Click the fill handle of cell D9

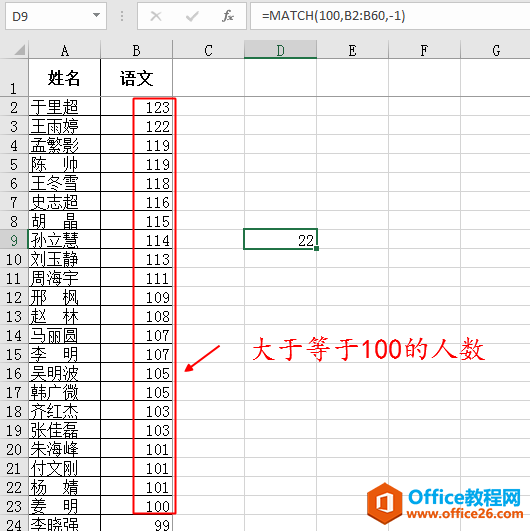coord(316,249)
